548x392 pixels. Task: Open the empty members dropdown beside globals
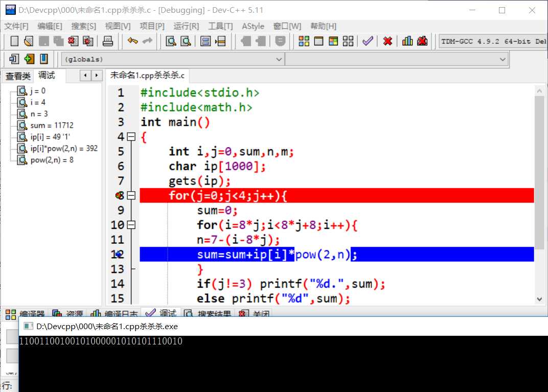(397, 59)
